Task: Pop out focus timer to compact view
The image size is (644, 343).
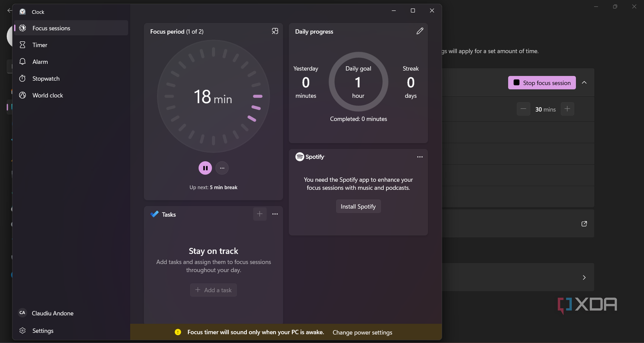Action: click(275, 31)
